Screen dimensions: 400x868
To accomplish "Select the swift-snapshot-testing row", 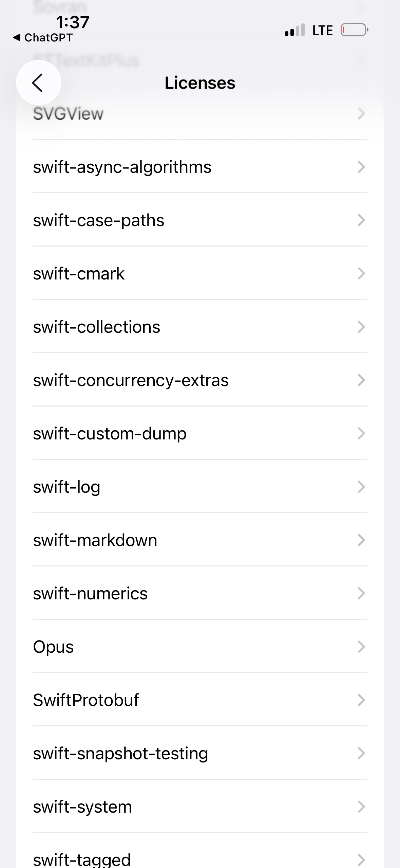I will (x=200, y=754).
